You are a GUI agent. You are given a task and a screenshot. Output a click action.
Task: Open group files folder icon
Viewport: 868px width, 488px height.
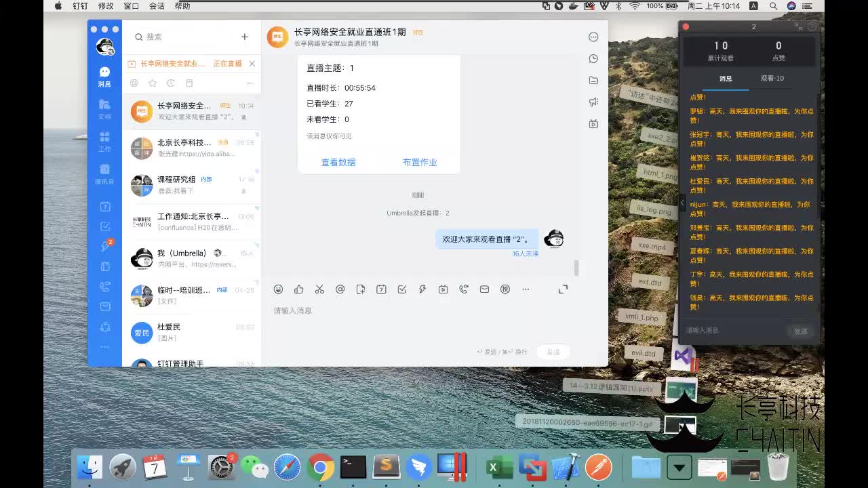(x=593, y=81)
